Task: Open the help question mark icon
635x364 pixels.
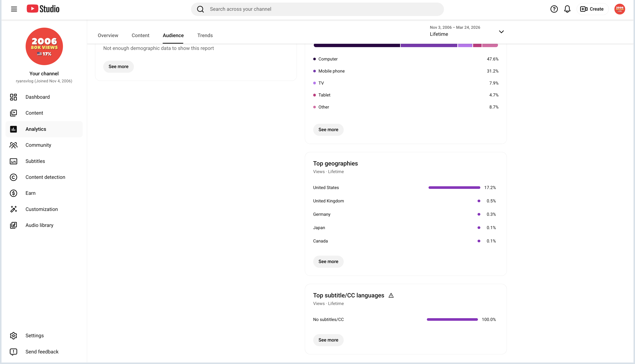Action: point(554,9)
